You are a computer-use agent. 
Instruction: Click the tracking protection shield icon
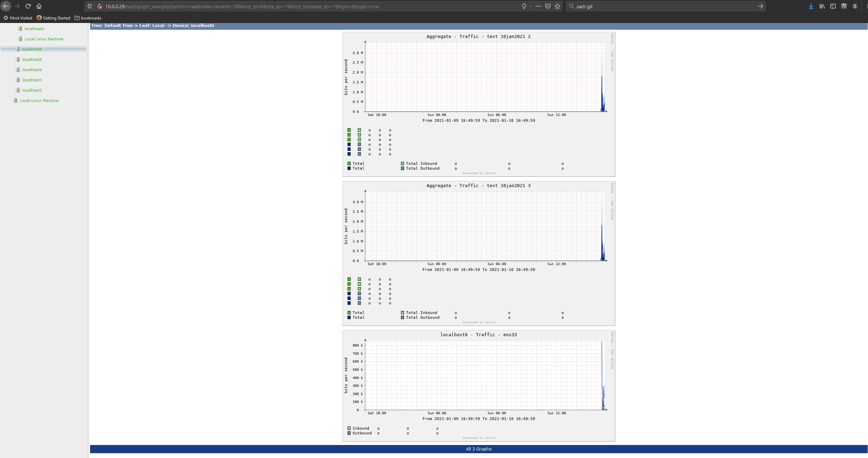tap(89, 6)
